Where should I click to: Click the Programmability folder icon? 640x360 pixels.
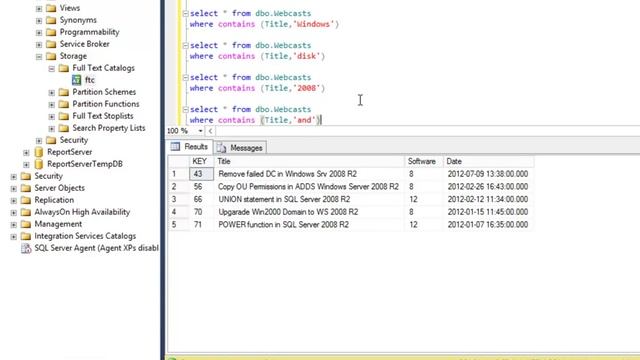pos(51,32)
